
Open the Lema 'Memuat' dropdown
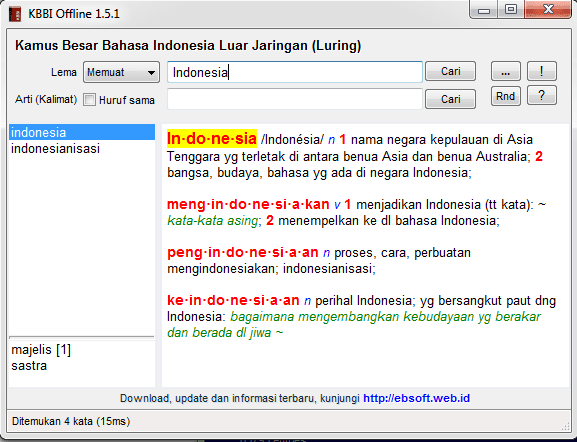(x=121, y=72)
